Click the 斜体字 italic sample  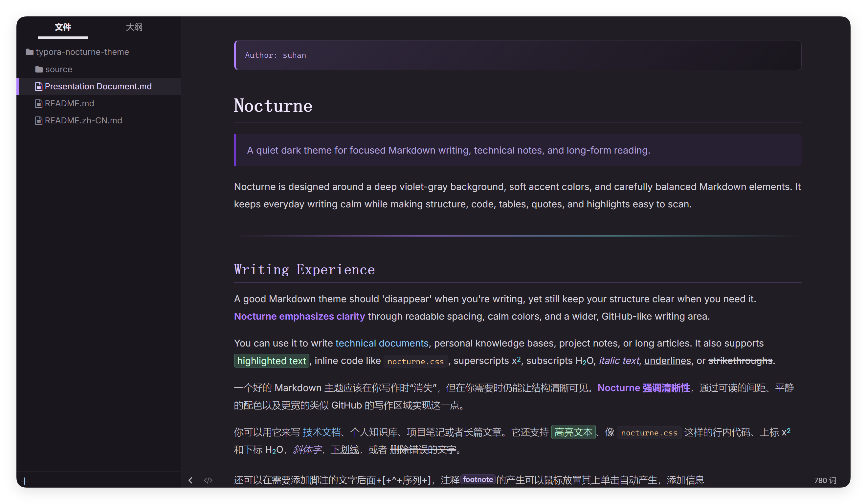click(x=307, y=450)
